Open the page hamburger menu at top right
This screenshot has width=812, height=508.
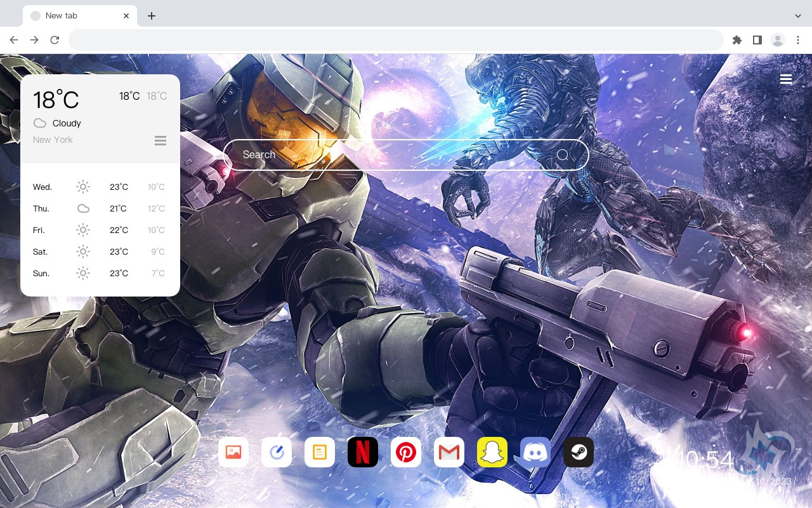(786, 79)
